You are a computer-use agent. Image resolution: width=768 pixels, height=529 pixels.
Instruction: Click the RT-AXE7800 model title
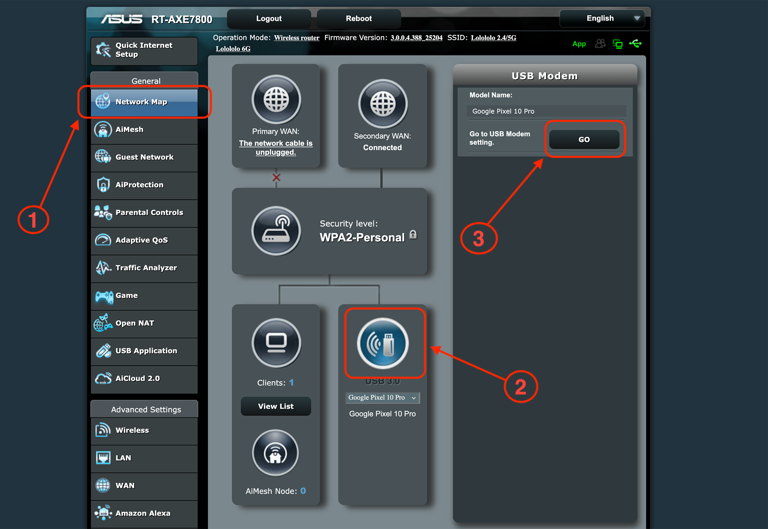[182, 19]
